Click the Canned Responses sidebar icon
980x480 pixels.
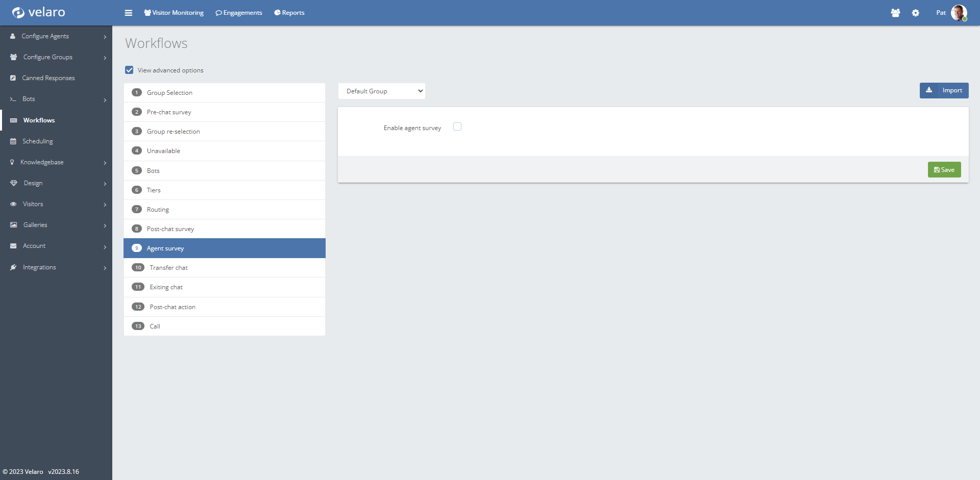(x=13, y=78)
